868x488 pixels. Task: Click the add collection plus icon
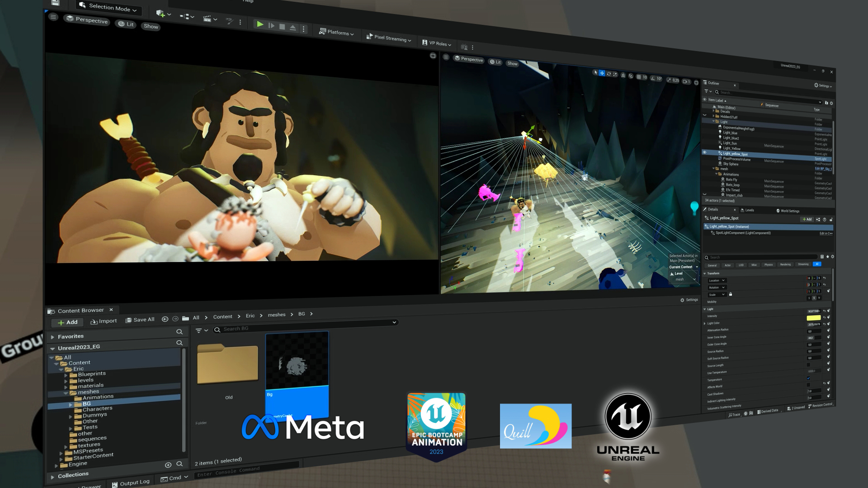pyautogui.click(x=168, y=465)
